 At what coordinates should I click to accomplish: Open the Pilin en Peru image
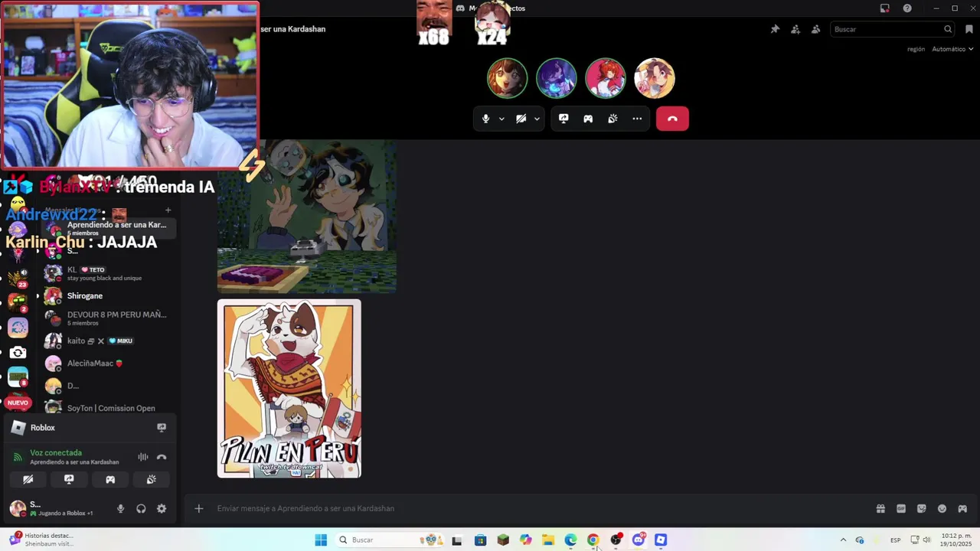pyautogui.click(x=289, y=389)
